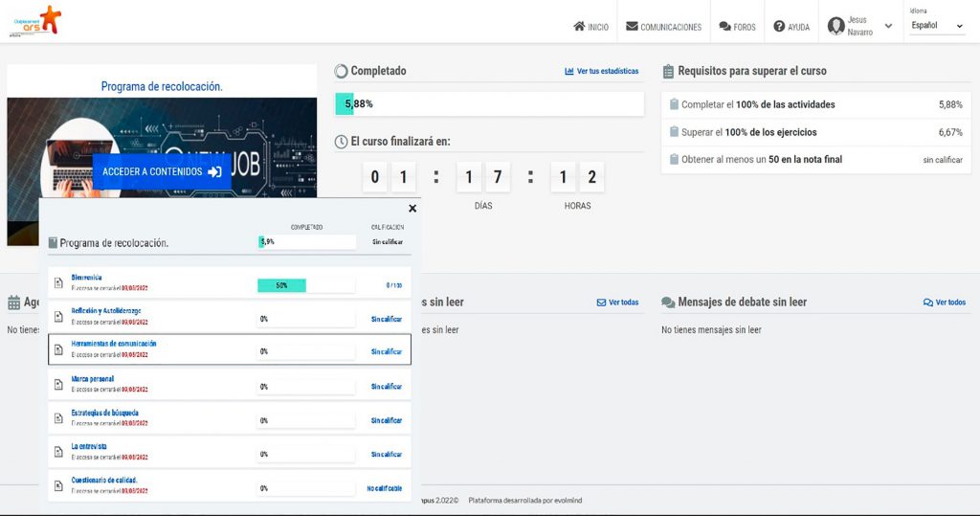Open the Bienvenida module
The height and width of the screenshot is (516, 980).
tap(86, 278)
